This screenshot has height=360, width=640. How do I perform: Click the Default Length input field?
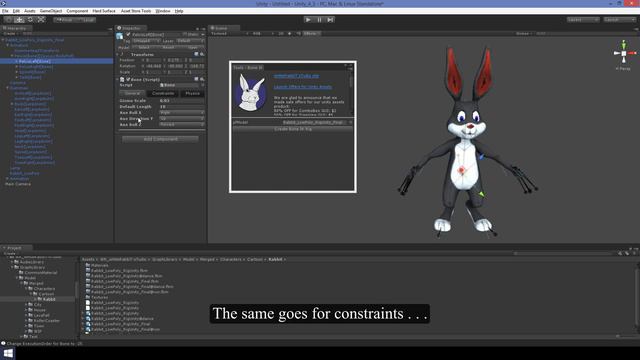tap(182, 107)
